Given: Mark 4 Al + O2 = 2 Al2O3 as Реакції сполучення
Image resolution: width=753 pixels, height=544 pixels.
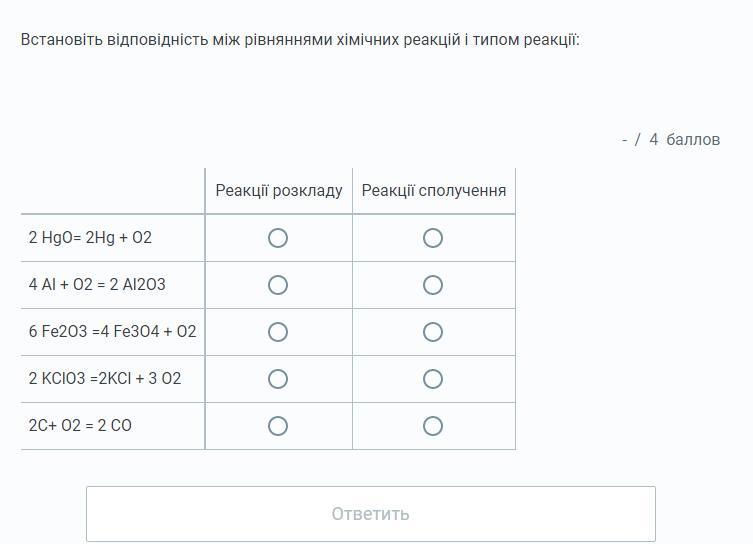Looking at the screenshot, I should 433,285.
